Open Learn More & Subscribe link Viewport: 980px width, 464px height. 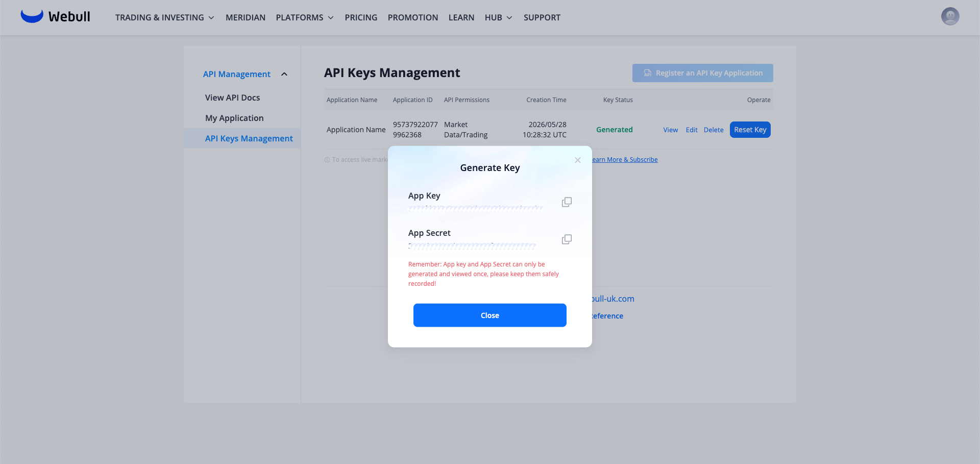(625, 160)
